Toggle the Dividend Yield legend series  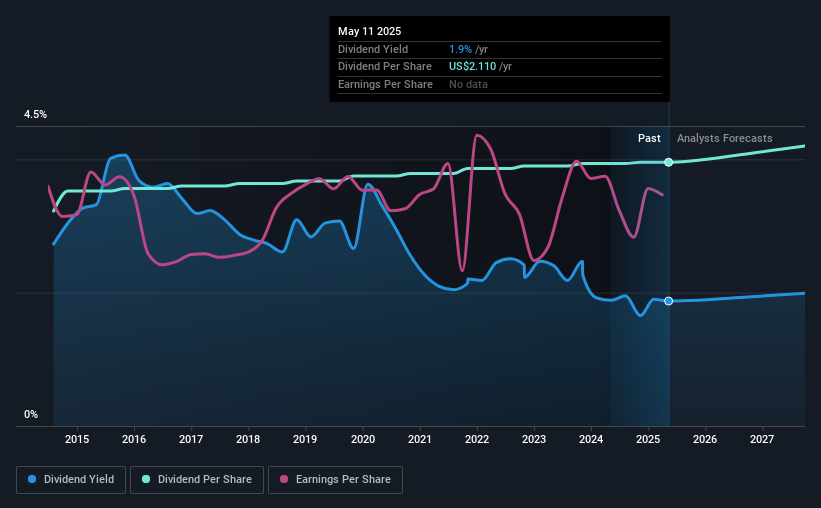71,480
